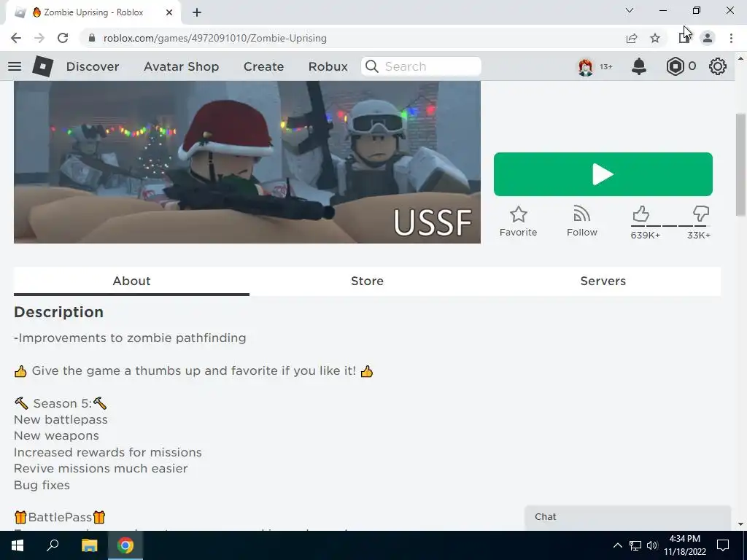This screenshot has width=747, height=560.
Task: Open the notifications bell
Action: coord(639,66)
